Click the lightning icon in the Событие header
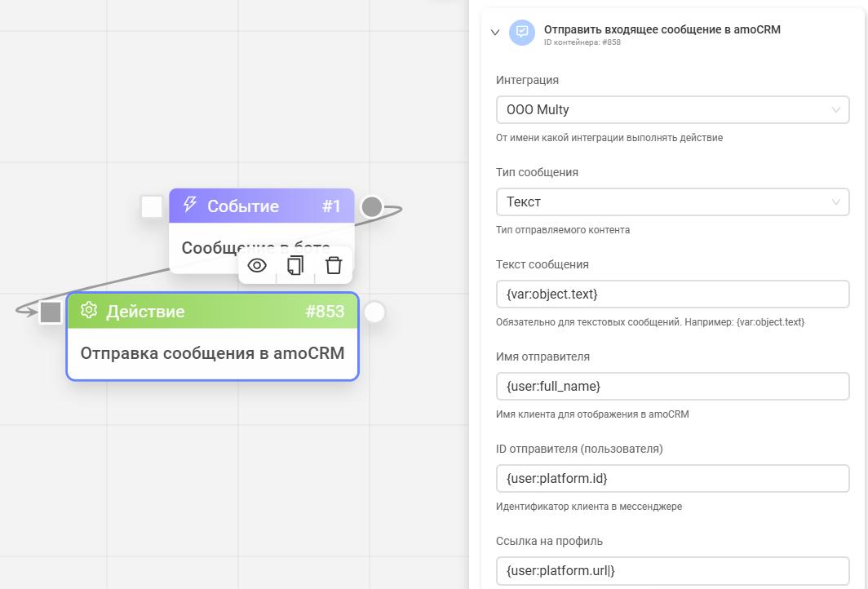Screen dimensions: 868x589 pos(190,205)
